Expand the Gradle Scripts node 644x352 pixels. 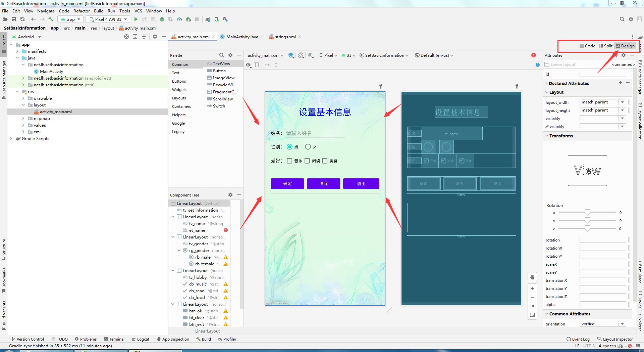11,139
